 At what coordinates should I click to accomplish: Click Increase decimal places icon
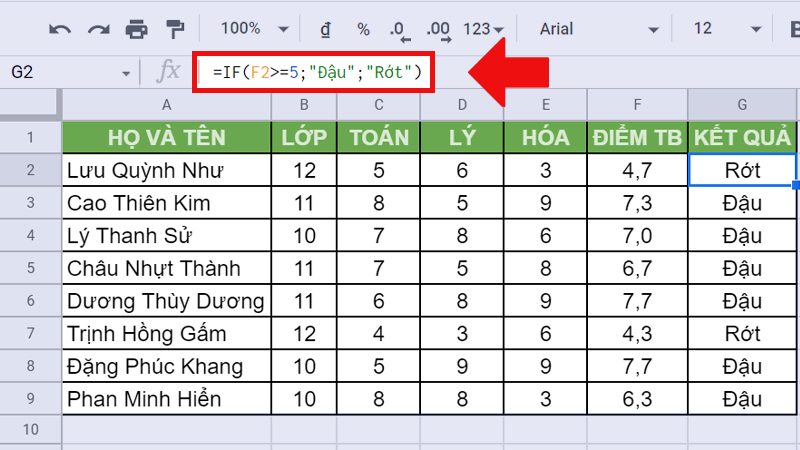coord(437,29)
